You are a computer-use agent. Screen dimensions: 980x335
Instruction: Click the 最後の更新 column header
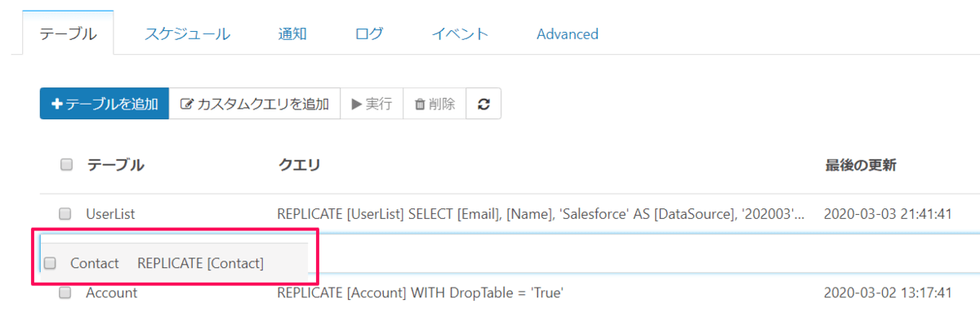point(861,165)
